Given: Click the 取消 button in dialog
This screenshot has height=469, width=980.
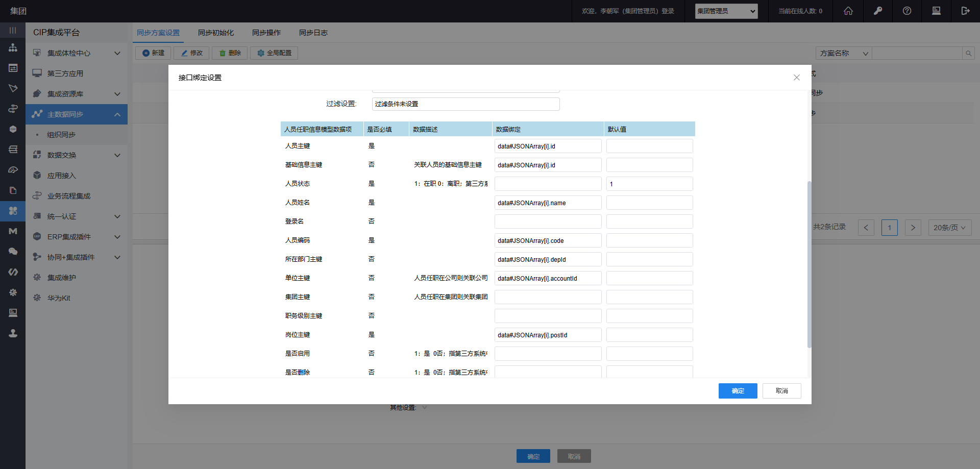Looking at the screenshot, I should (x=781, y=391).
